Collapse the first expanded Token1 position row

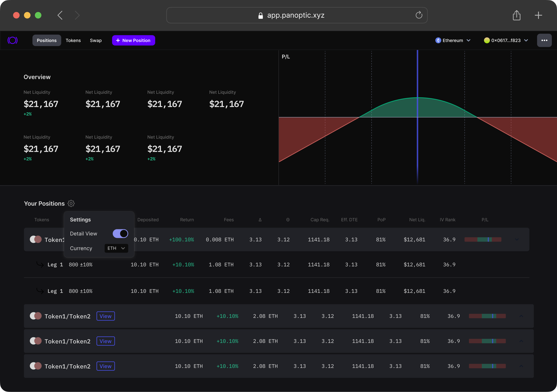(x=517, y=239)
